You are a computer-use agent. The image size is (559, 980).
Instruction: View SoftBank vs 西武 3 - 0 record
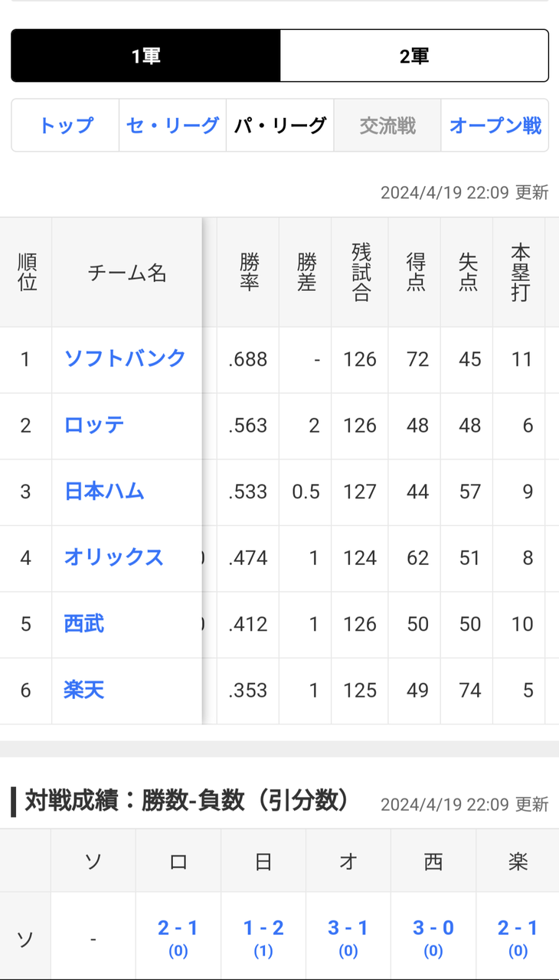[x=433, y=938]
